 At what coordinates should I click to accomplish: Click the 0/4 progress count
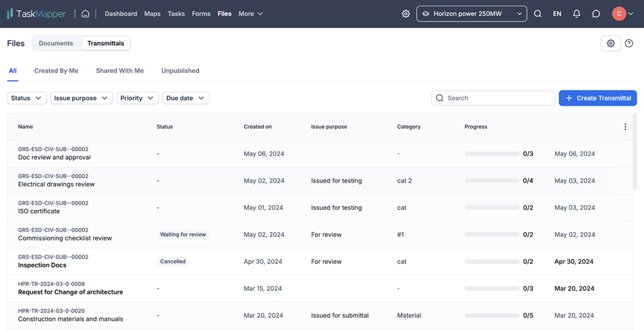528,180
